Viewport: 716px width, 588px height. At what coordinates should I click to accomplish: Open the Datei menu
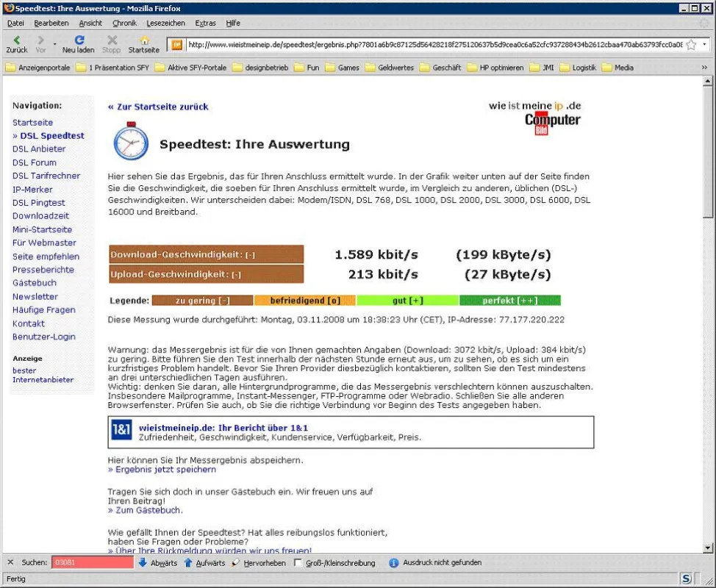pos(15,23)
